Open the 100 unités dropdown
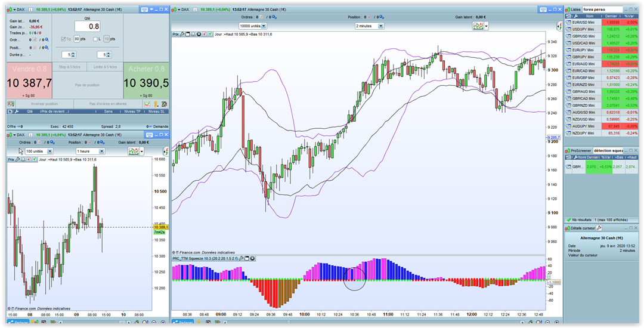The width and height of the screenshot is (644, 328). point(39,151)
